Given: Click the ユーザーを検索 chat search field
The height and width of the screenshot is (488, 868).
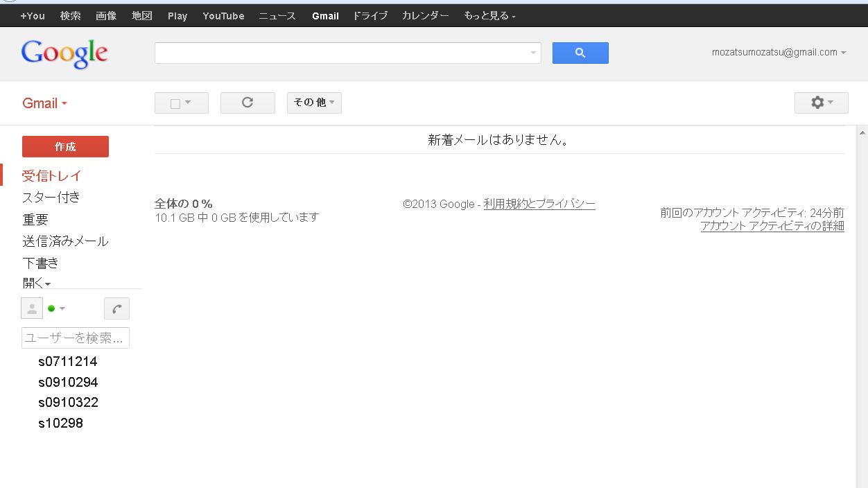Looking at the screenshot, I should 76,338.
